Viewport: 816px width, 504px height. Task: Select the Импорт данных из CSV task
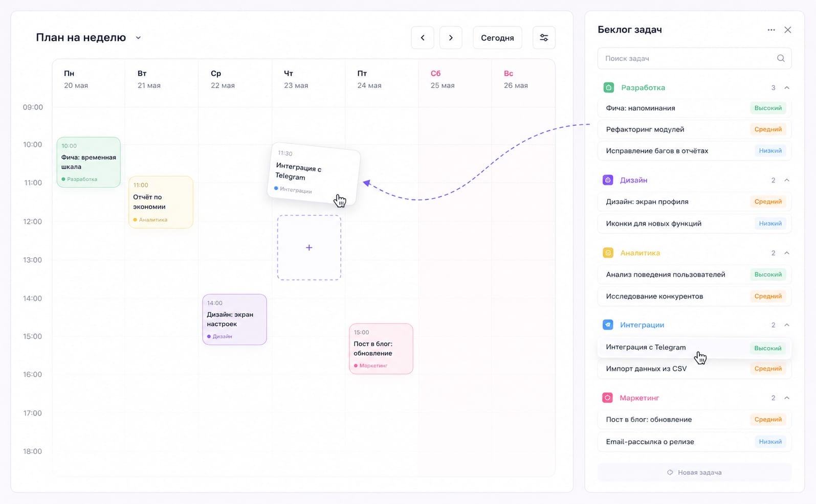tap(694, 369)
